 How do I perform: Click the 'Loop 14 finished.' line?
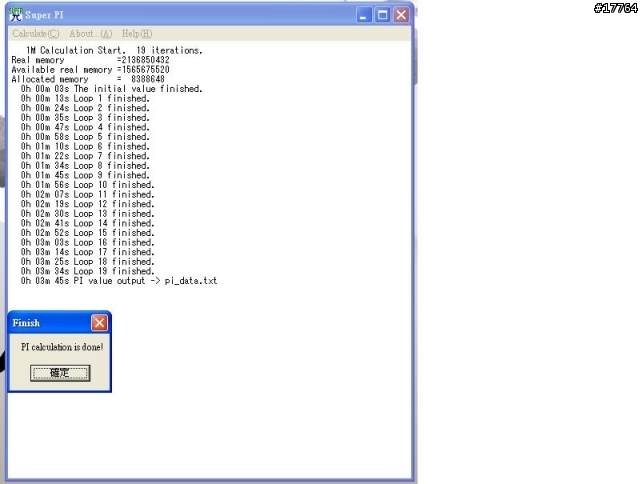pos(88,223)
